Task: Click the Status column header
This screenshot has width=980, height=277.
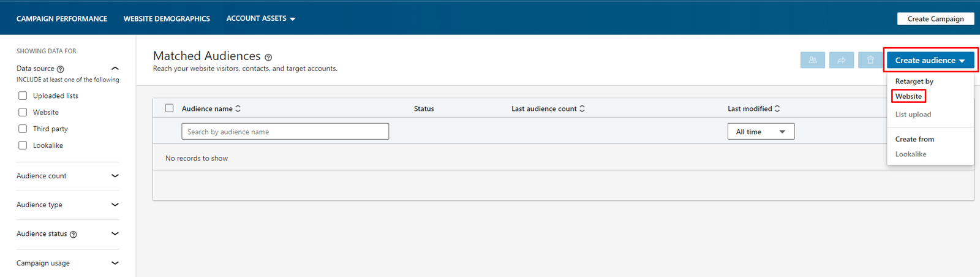Action: tap(424, 108)
